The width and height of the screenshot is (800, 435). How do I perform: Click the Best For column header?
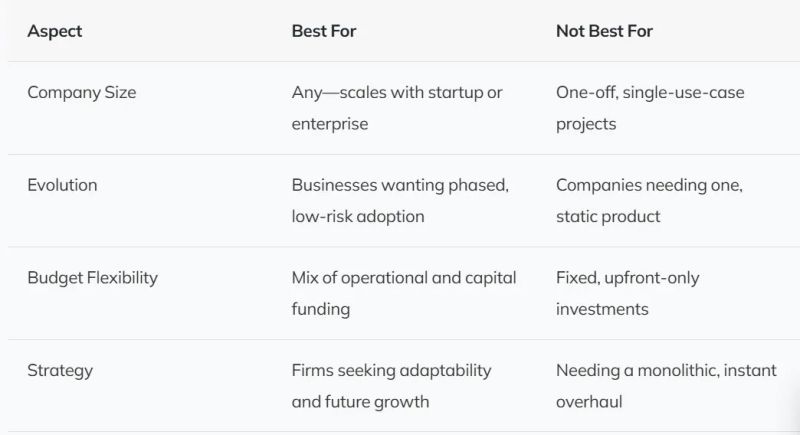click(x=324, y=31)
